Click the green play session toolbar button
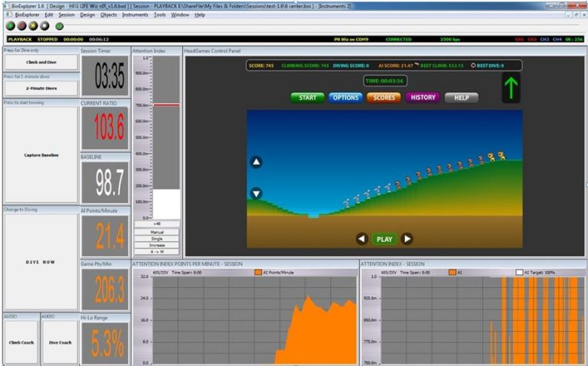The width and height of the screenshot is (588, 366). 10,26
